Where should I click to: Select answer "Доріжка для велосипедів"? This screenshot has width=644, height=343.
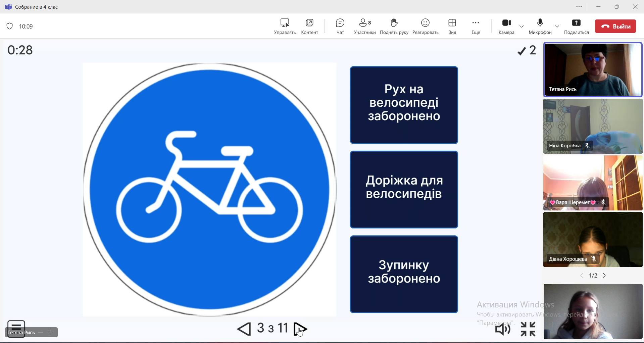[404, 190]
